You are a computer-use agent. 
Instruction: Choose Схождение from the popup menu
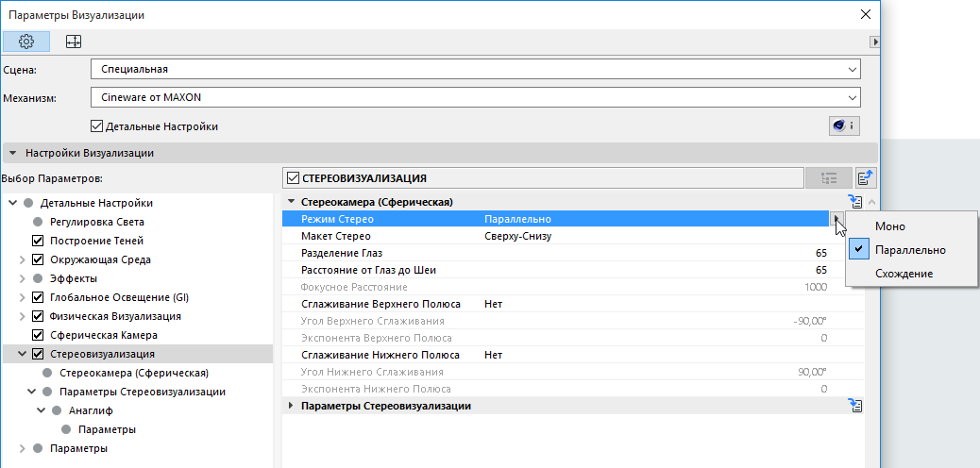(x=904, y=274)
